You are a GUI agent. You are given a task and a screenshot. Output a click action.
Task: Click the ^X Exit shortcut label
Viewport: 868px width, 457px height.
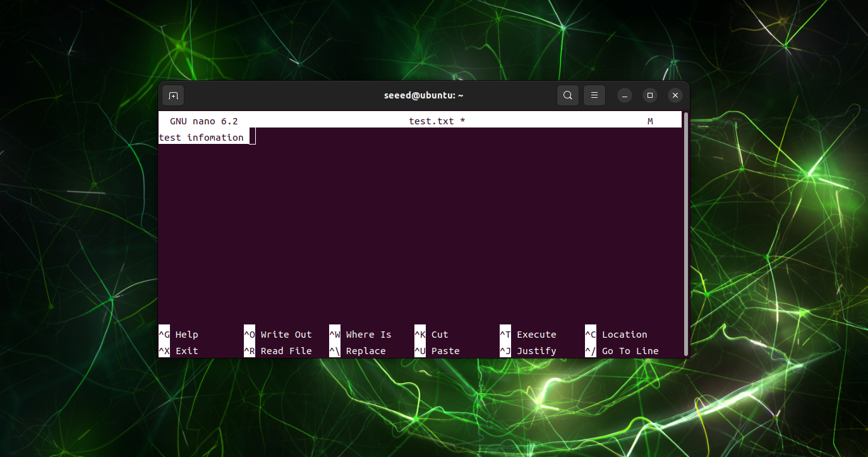(x=178, y=351)
